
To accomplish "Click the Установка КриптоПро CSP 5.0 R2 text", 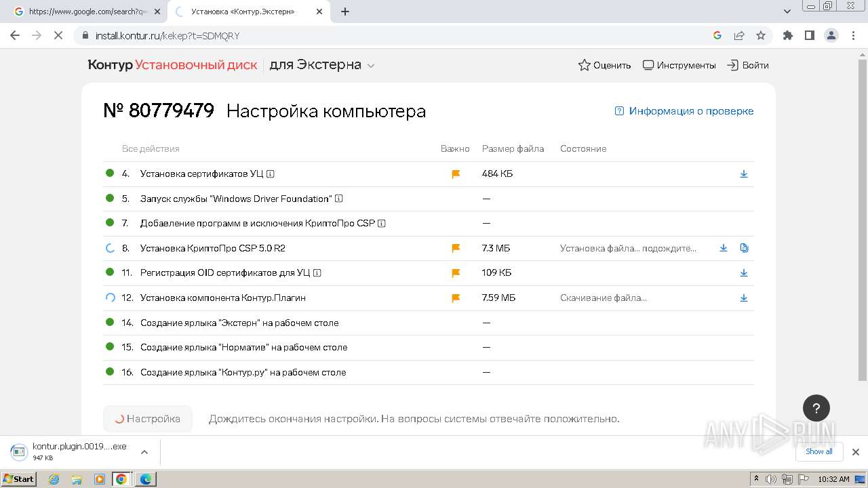I will [212, 248].
